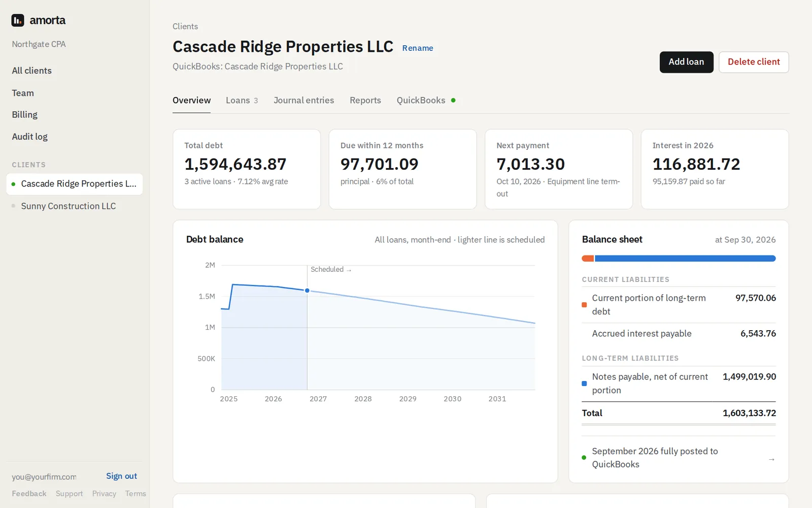
Task: Click Notes payable, net of current portion row
Action: [679, 384]
